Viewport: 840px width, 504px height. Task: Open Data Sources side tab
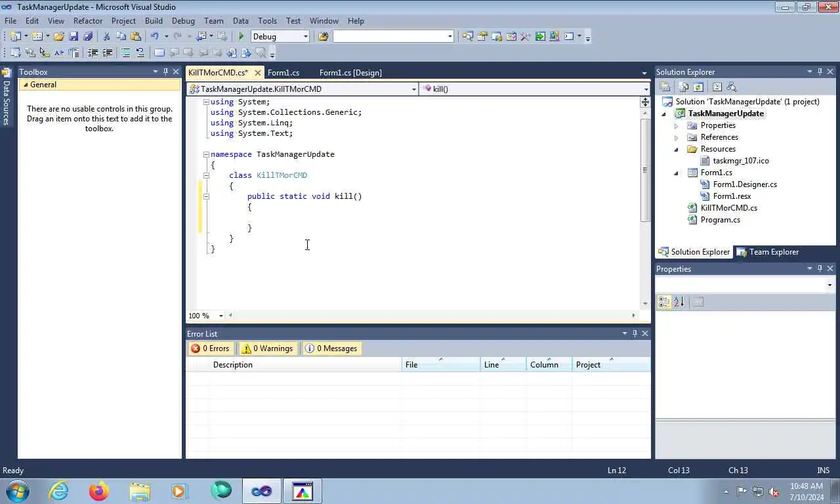(x=7, y=97)
